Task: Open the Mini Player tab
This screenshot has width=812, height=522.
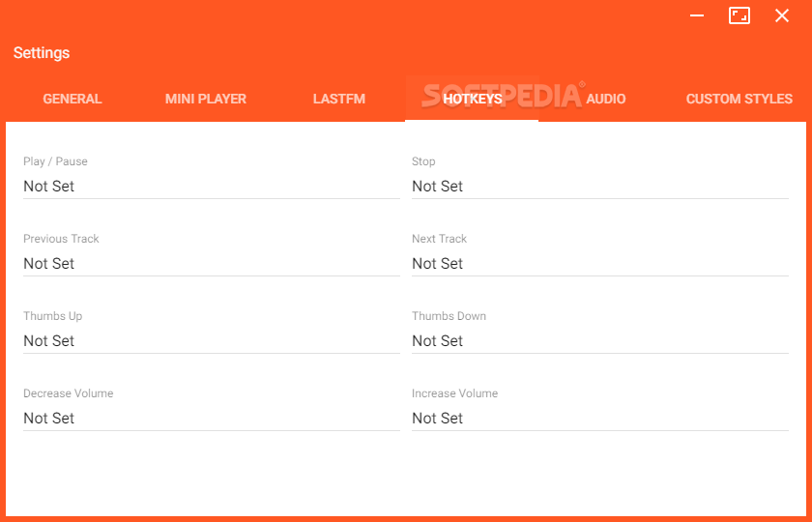Action: (206, 99)
